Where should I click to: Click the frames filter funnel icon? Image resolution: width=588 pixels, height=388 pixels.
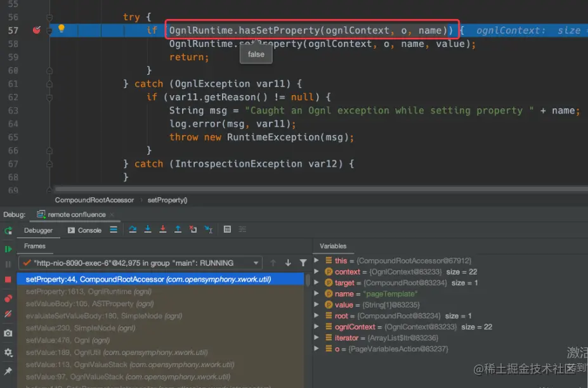303,263
